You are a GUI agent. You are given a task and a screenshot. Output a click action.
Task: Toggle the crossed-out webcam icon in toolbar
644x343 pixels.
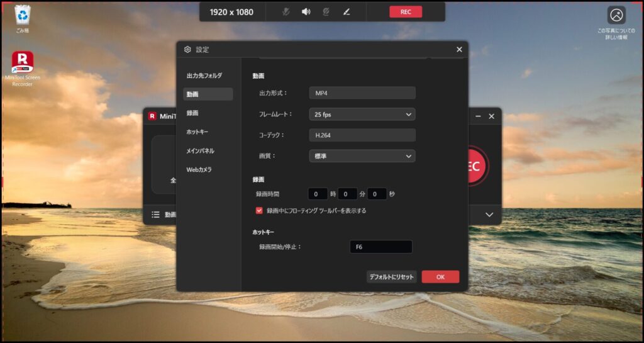pyautogui.click(x=326, y=12)
